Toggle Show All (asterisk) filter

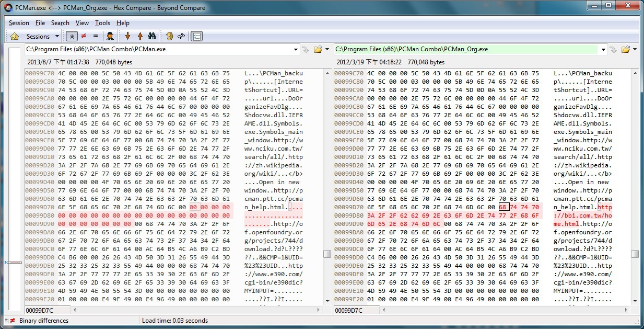(x=72, y=36)
